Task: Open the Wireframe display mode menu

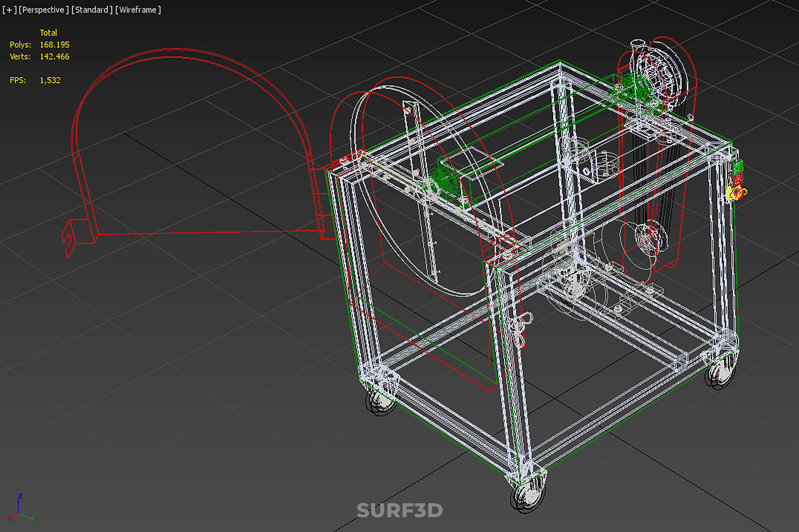Action: pyautogui.click(x=138, y=10)
